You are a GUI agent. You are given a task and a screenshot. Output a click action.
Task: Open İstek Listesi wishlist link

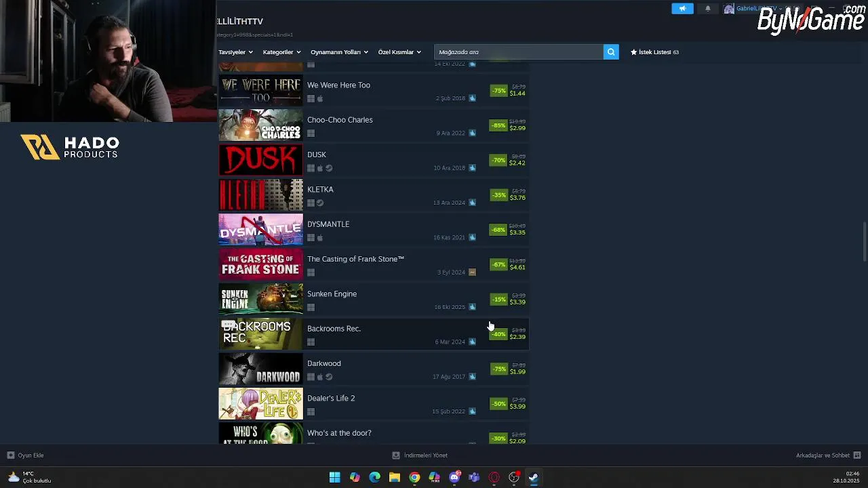click(654, 52)
